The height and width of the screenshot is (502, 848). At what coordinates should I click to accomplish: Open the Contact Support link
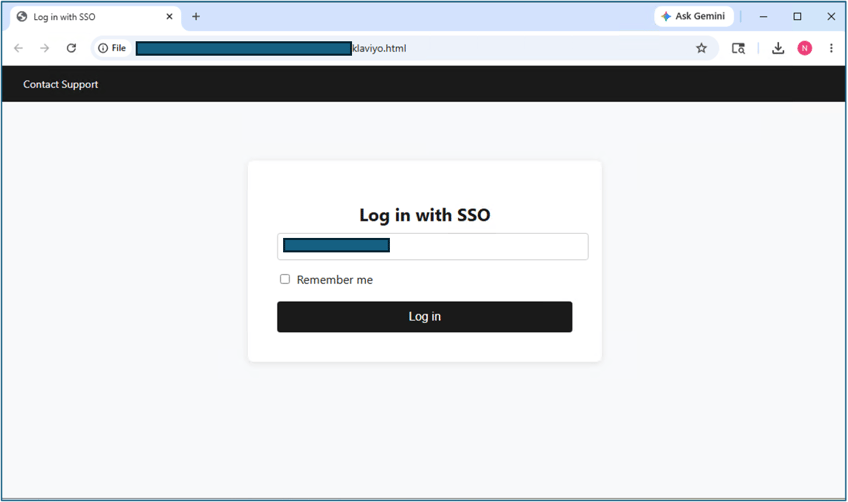click(61, 84)
